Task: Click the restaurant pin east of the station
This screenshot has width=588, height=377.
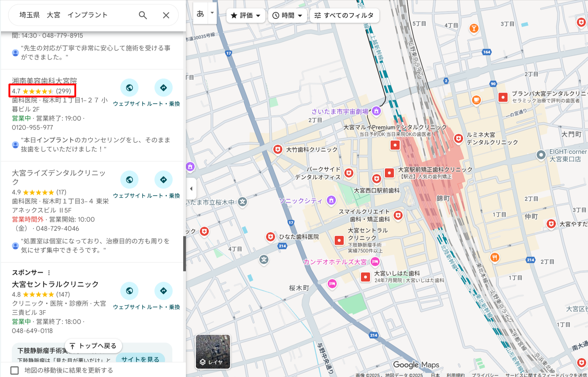Action: coord(495,257)
